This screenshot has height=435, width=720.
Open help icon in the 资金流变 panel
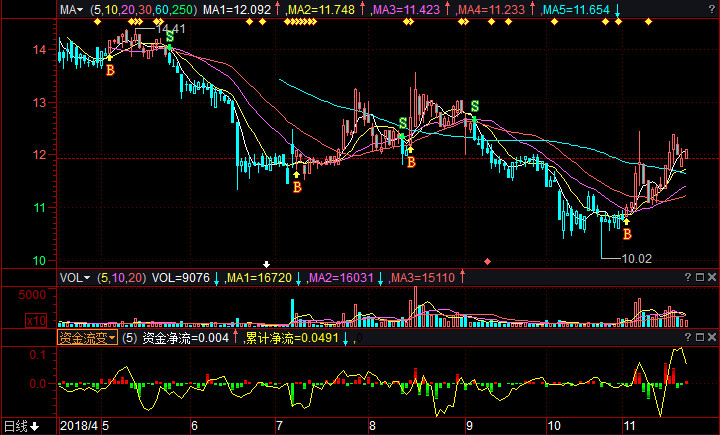687,337
